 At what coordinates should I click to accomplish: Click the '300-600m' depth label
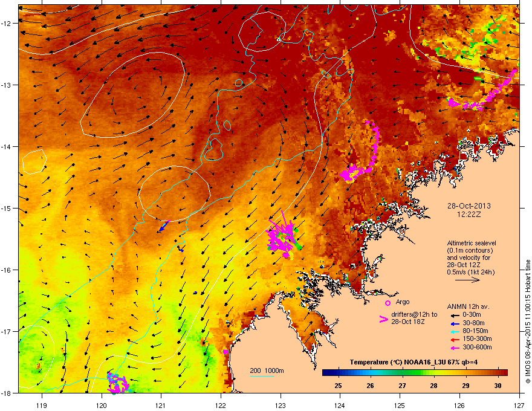click(477, 347)
